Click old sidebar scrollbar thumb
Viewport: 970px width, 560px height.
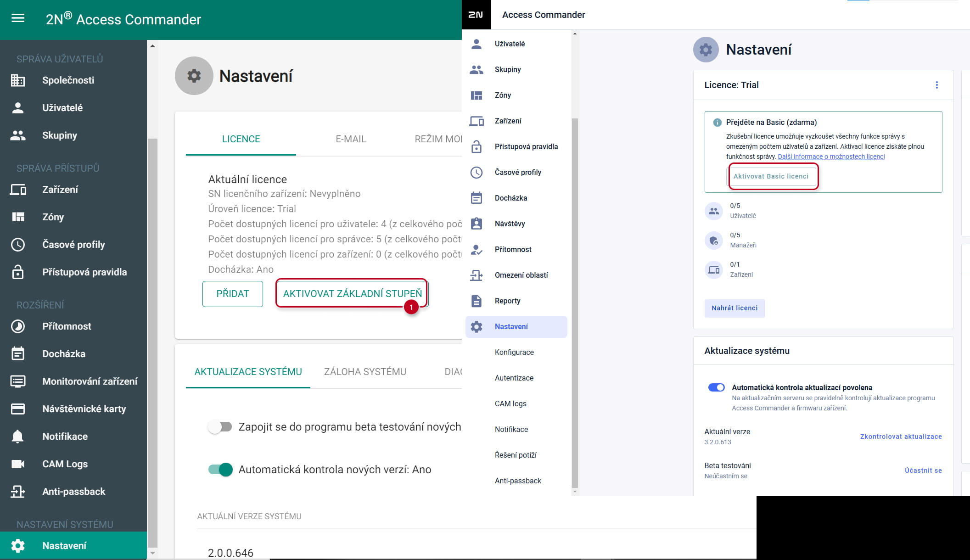point(152,342)
